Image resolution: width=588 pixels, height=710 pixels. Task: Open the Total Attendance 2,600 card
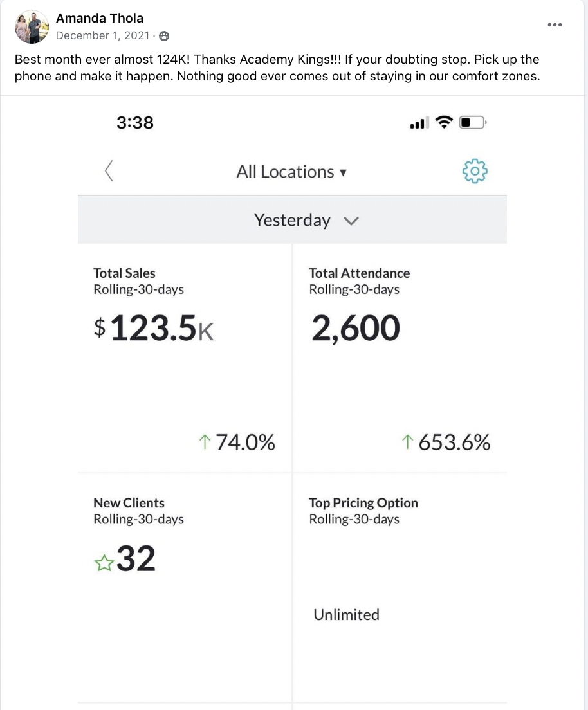point(400,358)
